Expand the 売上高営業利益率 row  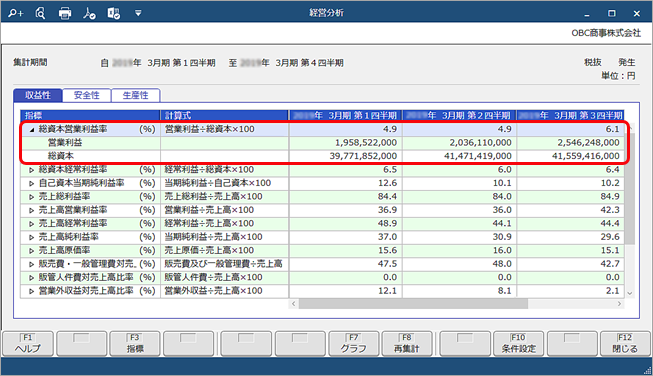32,210
